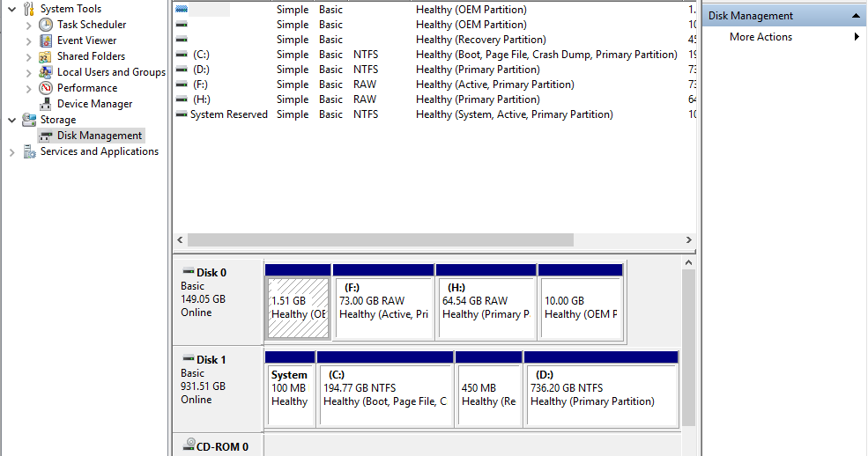Click the CD-ROM 0 disc icon
The image size is (868, 456).
point(189,445)
